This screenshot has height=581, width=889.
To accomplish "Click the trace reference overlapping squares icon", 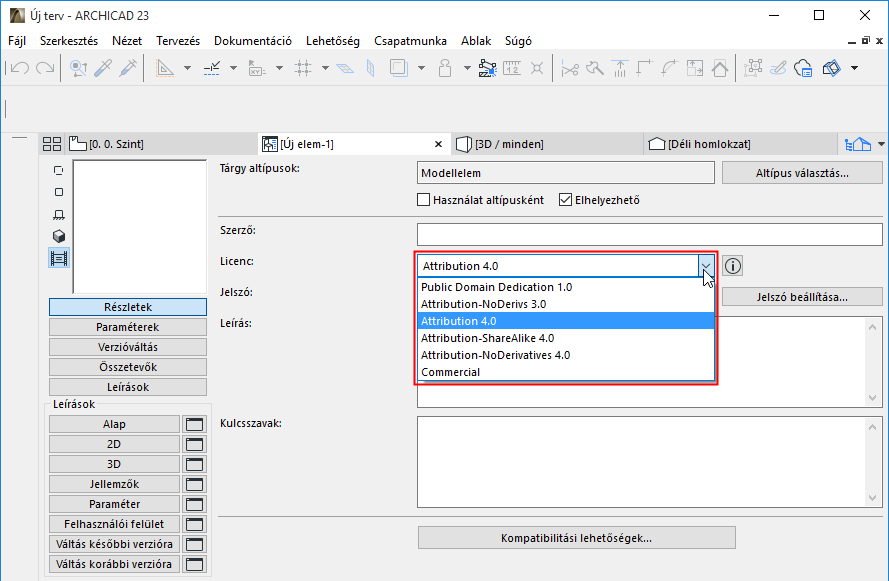I will point(399,68).
